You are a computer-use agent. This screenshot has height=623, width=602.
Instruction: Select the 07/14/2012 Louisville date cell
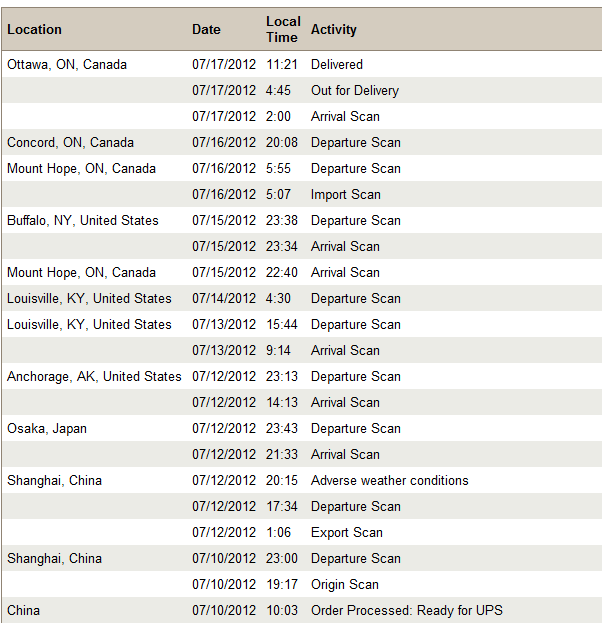(224, 298)
